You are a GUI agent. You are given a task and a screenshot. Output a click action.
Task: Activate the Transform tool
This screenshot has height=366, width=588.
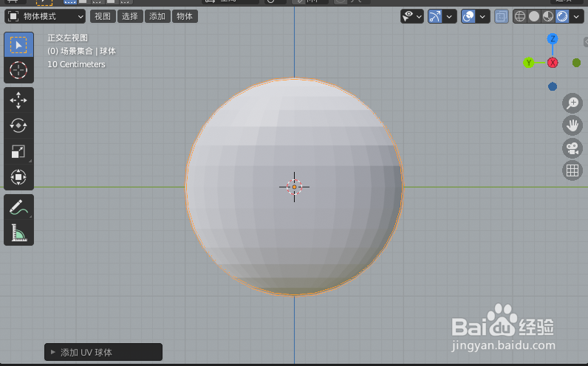point(18,177)
